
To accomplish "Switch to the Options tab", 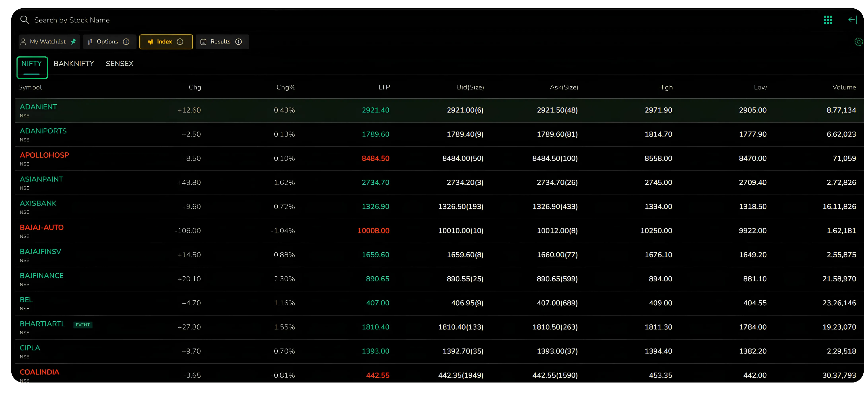I will pyautogui.click(x=110, y=42).
